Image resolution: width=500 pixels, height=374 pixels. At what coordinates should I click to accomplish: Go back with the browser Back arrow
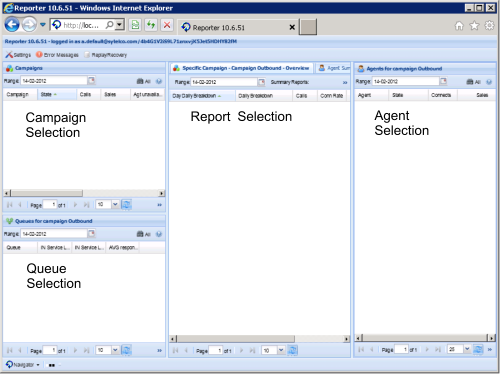pos(12,25)
